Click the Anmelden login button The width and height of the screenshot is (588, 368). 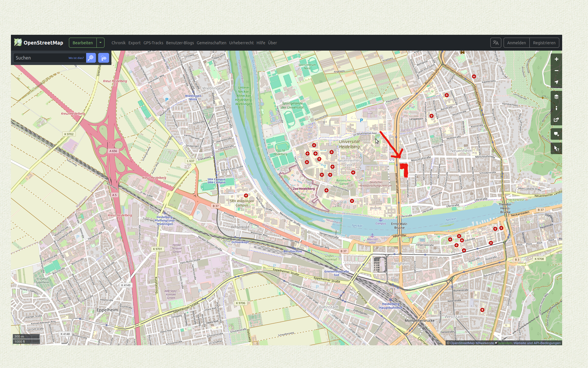(x=517, y=43)
